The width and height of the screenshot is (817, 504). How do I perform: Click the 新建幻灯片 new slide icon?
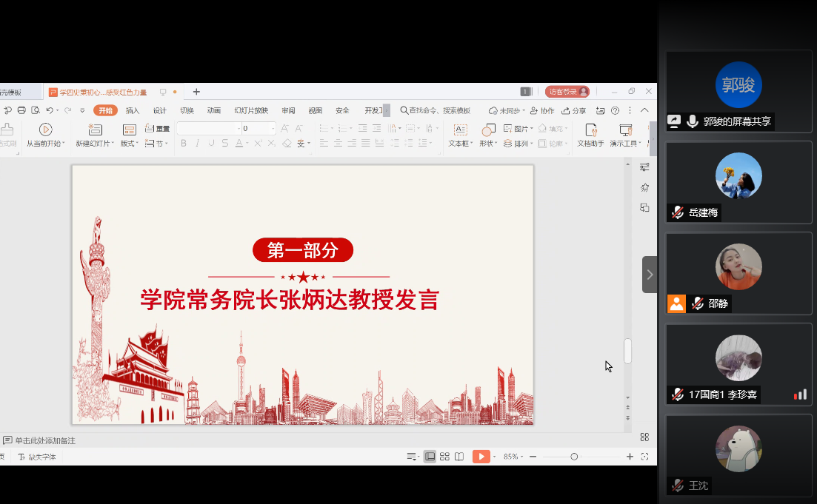click(x=95, y=130)
